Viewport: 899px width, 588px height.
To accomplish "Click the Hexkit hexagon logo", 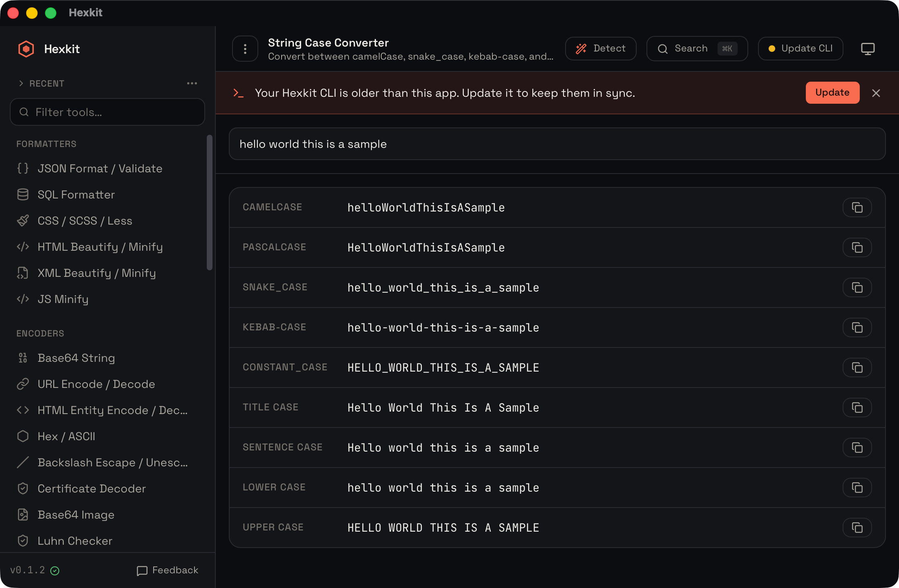I will point(26,49).
